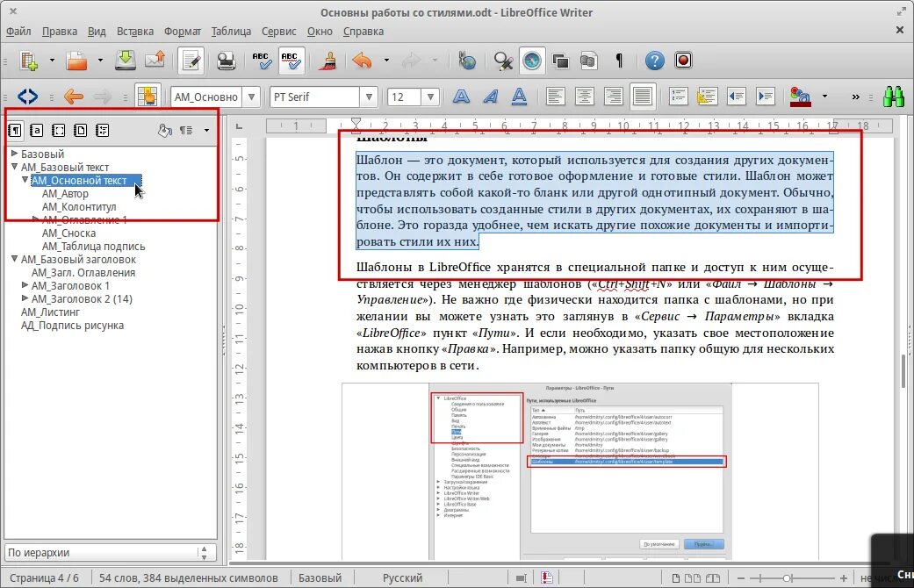
Task: Decrease the indent
Action: 737,97
